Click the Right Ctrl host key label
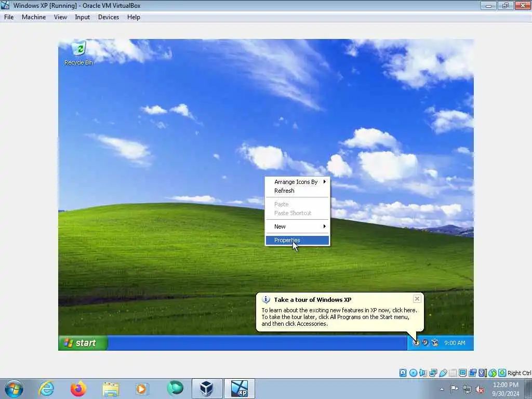The height and width of the screenshot is (399, 532). point(519,373)
